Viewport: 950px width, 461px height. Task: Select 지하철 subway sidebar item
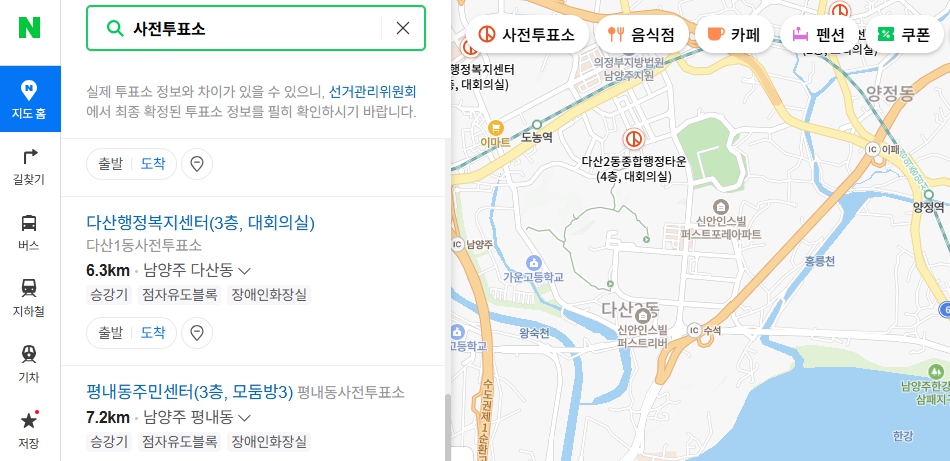click(x=30, y=298)
